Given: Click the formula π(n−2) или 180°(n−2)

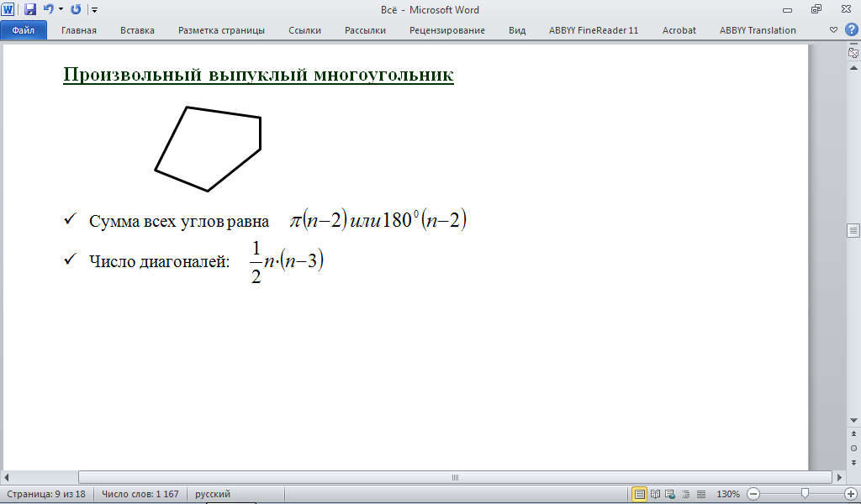Looking at the screenshot, I should coord(378,220).
